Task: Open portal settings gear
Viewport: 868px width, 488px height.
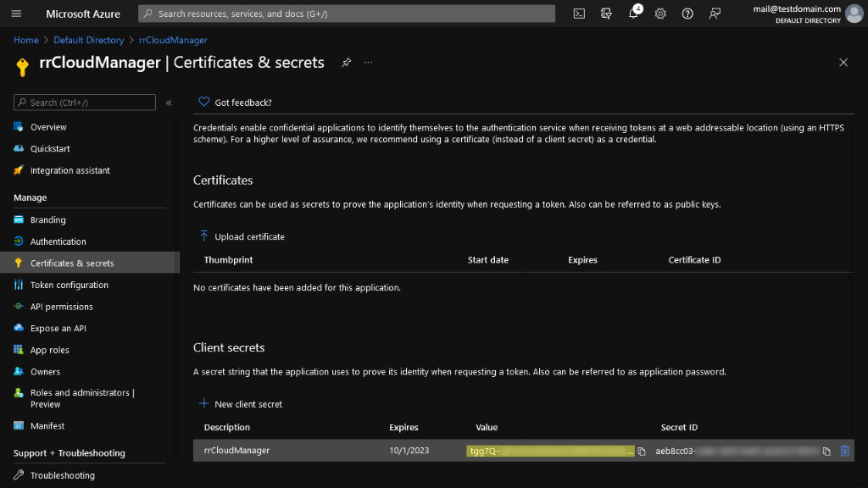Action: point(660,14)
